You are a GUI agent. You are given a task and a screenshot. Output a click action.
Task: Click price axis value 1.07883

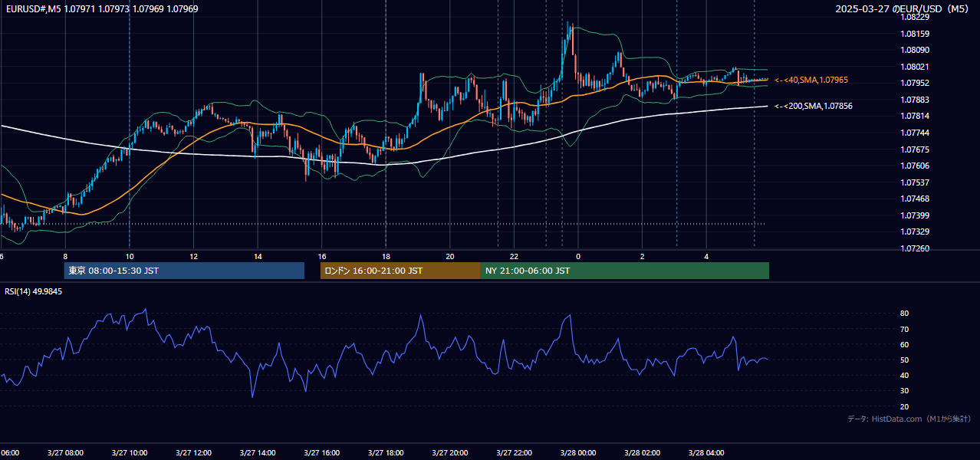pos(916,100)
